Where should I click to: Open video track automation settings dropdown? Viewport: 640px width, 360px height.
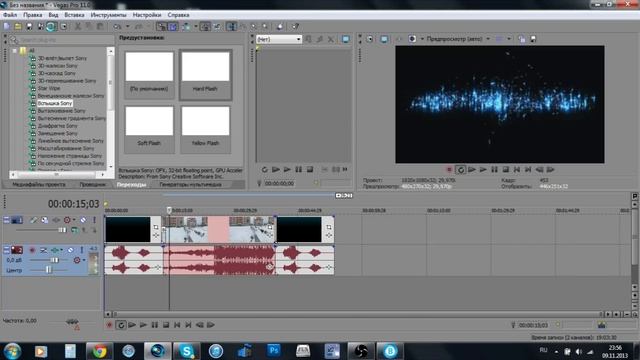[74, 220]
